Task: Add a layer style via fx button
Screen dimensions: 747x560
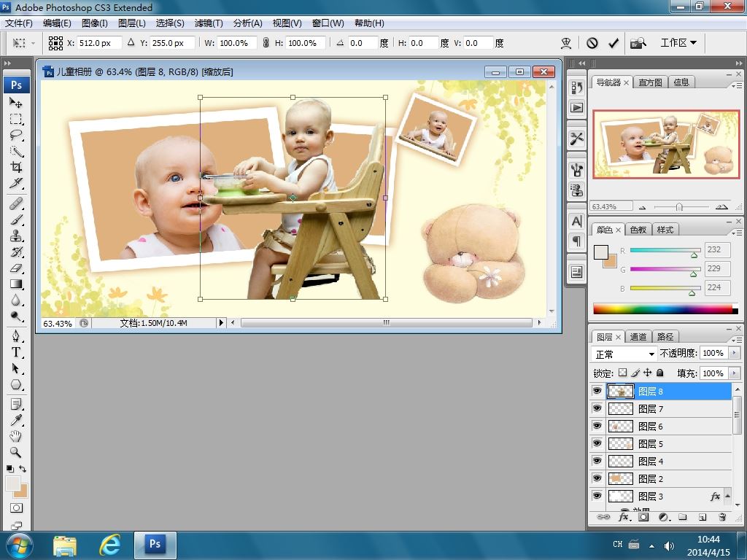Action: tap(624, 517)
